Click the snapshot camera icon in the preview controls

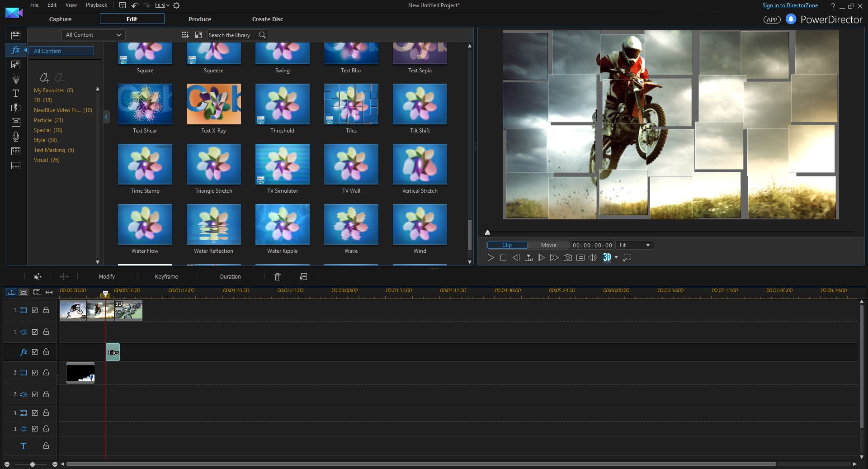click(568, 258)
